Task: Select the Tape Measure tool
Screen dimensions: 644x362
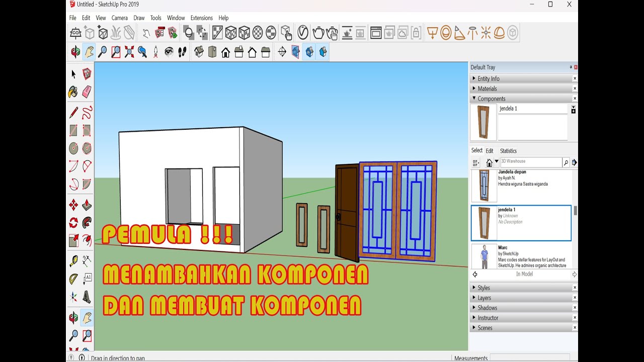Action: (73, 261)
